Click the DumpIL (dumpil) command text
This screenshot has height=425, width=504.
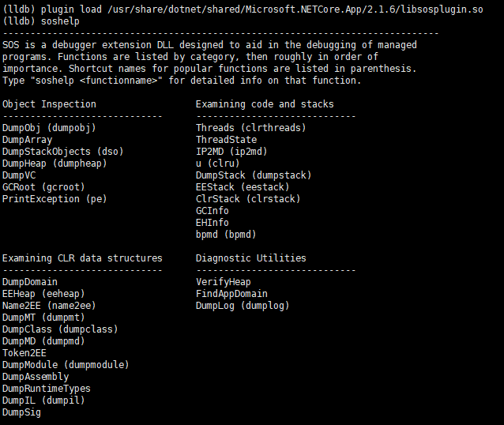click(x=43, y=401)
